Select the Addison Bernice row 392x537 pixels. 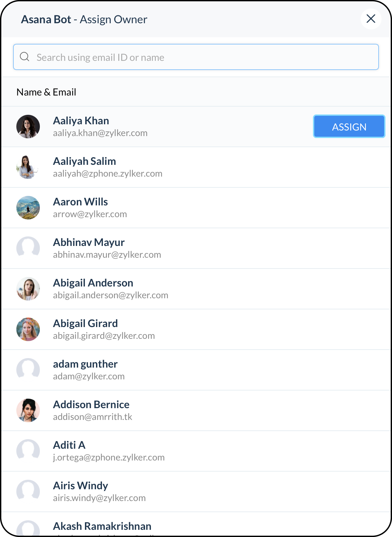(x=196, y=410)
